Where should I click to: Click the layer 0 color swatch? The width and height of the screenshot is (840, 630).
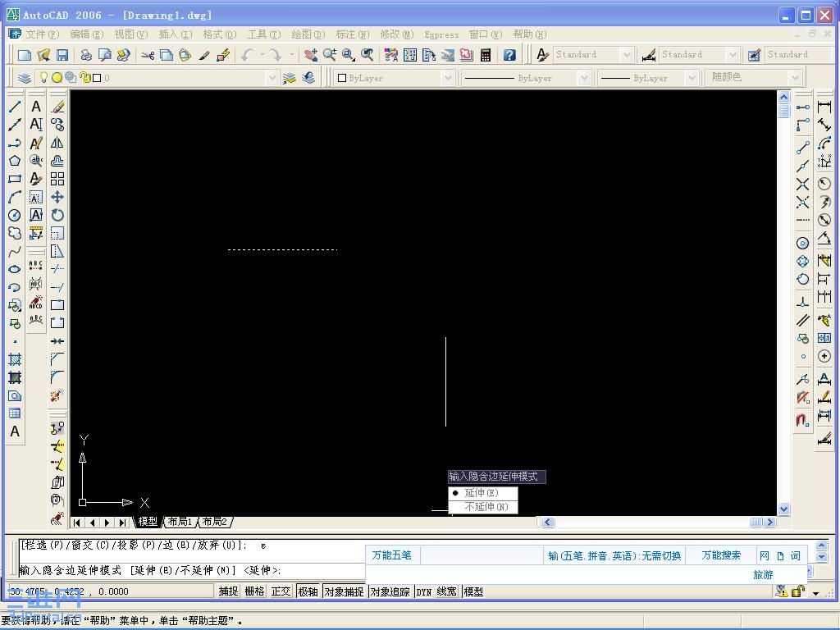pyautogui.click(x=97, y=78)
